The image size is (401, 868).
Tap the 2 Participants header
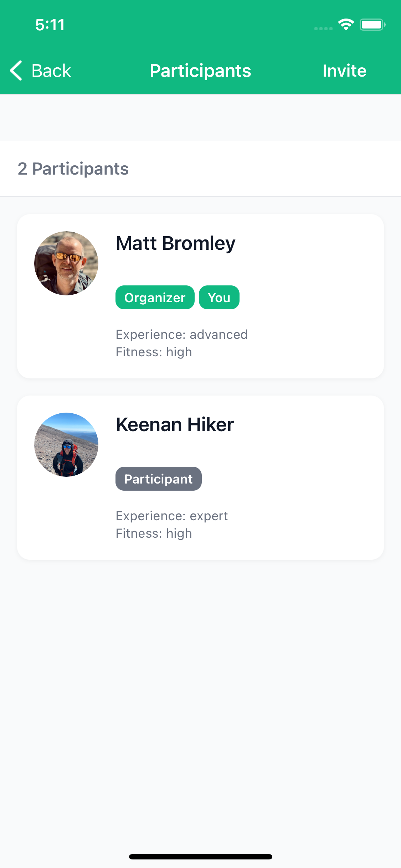tap(73, 169)
